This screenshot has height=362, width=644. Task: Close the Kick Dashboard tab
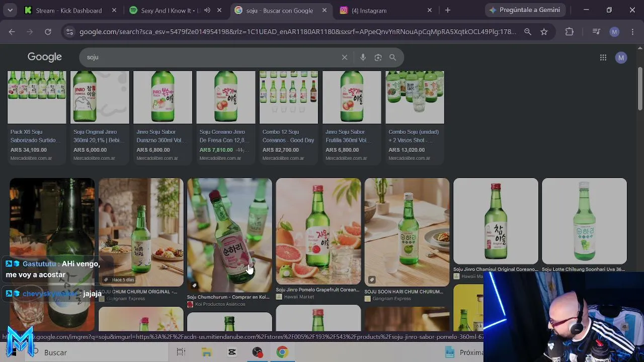(114, 10)
